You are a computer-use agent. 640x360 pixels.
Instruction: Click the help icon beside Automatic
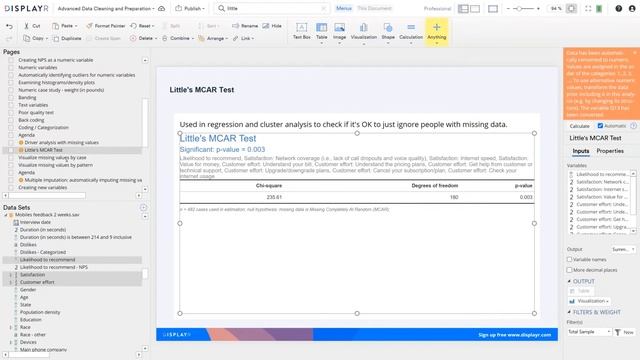[633, 126]
